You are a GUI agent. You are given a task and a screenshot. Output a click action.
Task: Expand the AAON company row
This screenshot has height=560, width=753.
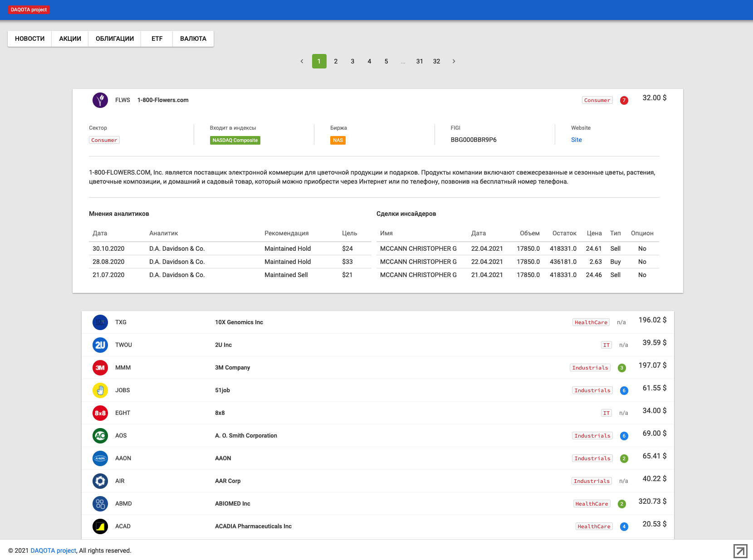point(378,458)
